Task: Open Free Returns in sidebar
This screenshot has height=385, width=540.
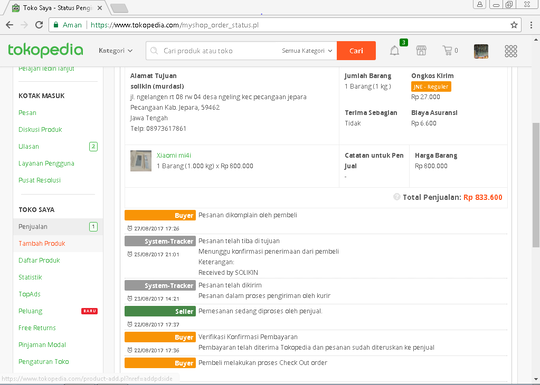Action: (37, 328)
